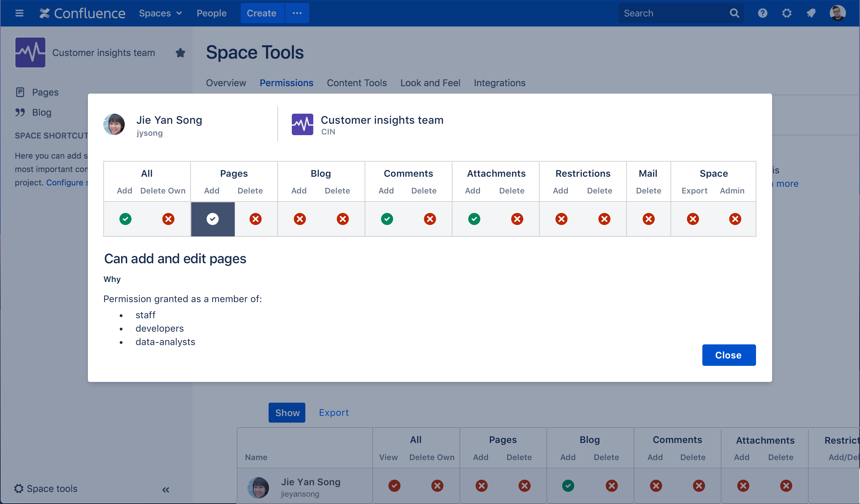The width and height of the screenshot is (860, 504).
Task: Toggle the Pages Add highlighted permission cell
Action: 212,218
